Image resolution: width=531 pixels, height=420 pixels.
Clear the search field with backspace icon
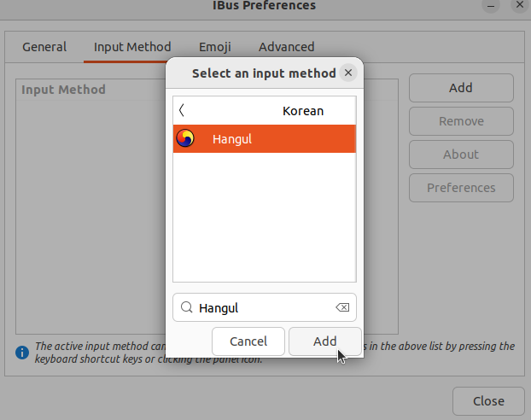(342, 307)
